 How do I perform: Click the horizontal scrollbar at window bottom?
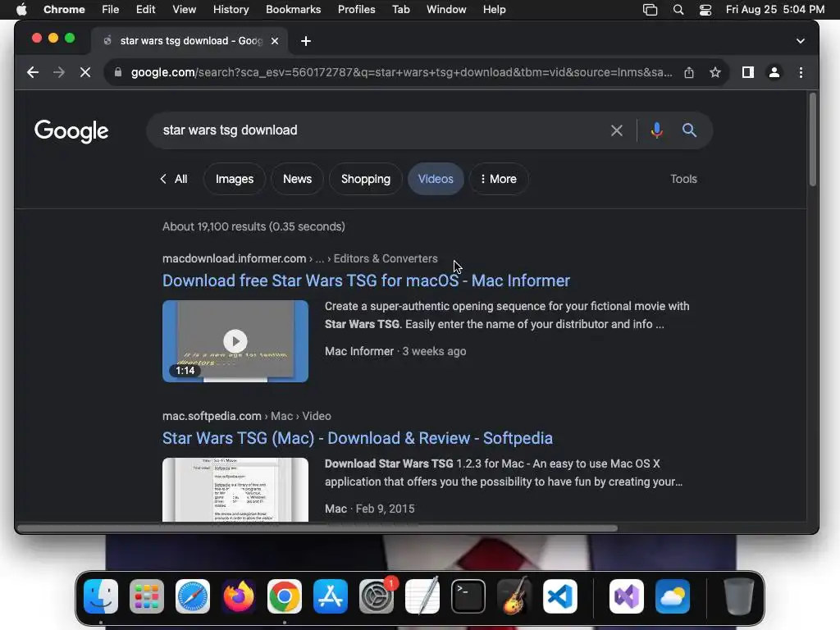click(x=317, y=528)
